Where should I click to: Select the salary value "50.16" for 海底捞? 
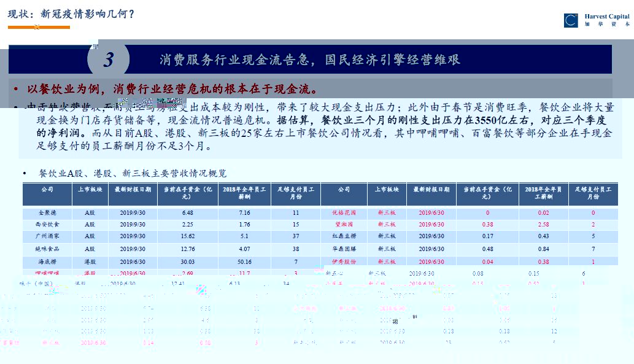click(x=244, y=262)
